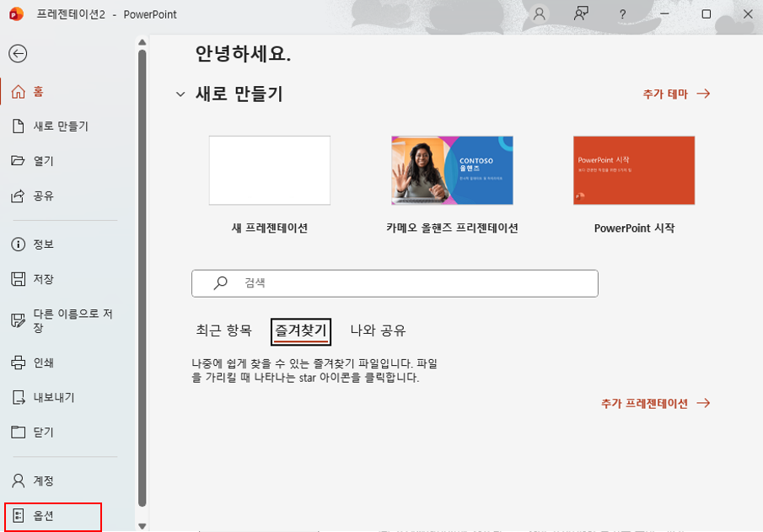This screenshot has height=532, width=763.
Task: Click the 옵션 settings icon
Action: 18,515
